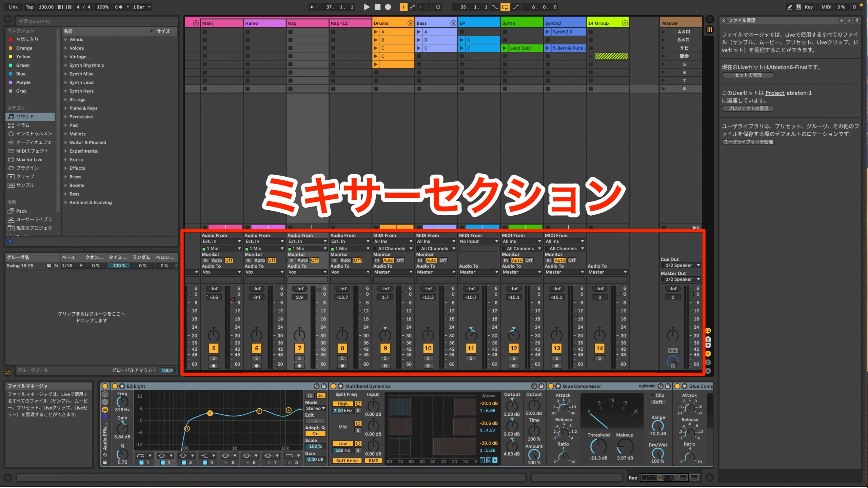Open Pack in Places list
This screenshot has height=488, width=868.
coord(21,211)
